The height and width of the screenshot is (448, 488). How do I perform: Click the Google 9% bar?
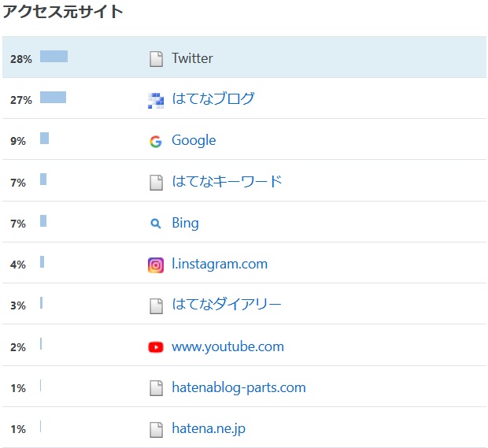point(45,139)
